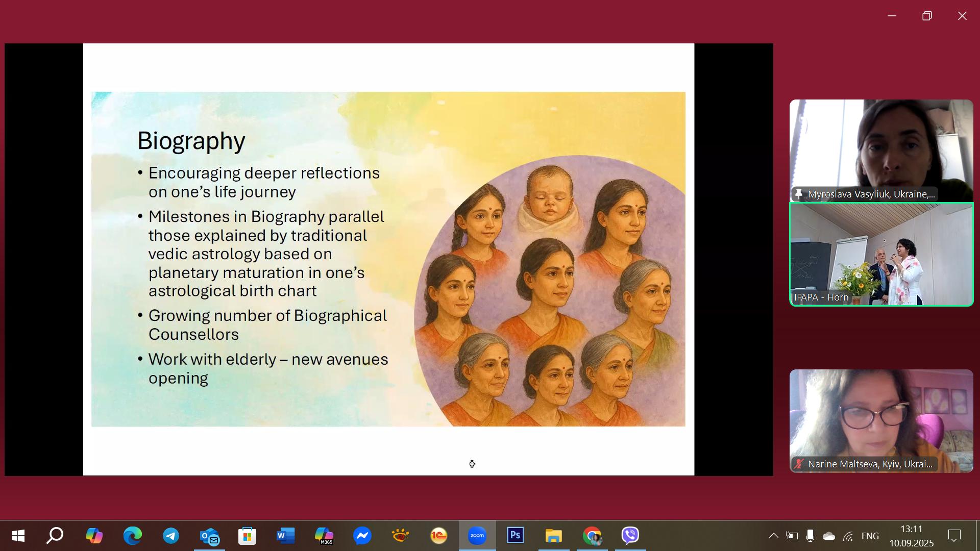The image size is (980, 551).
Task: Open the notification center button
Action: click(x=954, y=536)
